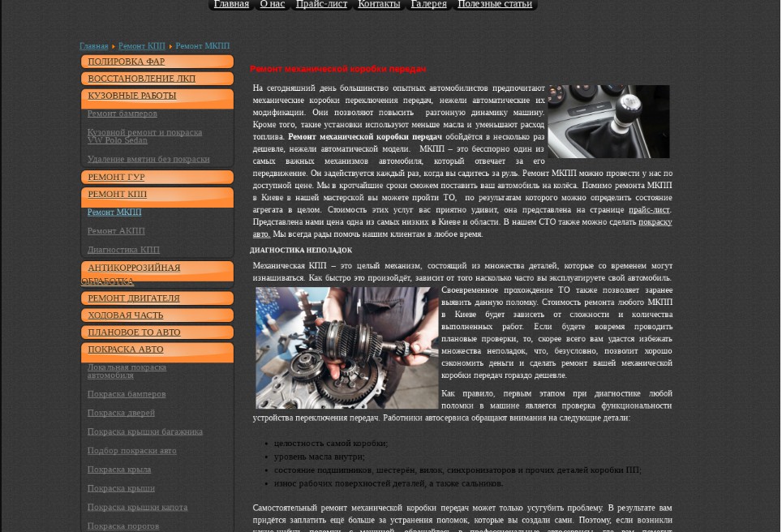Expand the РЕМОНТ ДВИГАТЕЛЯ sidebar section
The width and height of the screenshot is (782, 532).
click(x=157, y=298)
